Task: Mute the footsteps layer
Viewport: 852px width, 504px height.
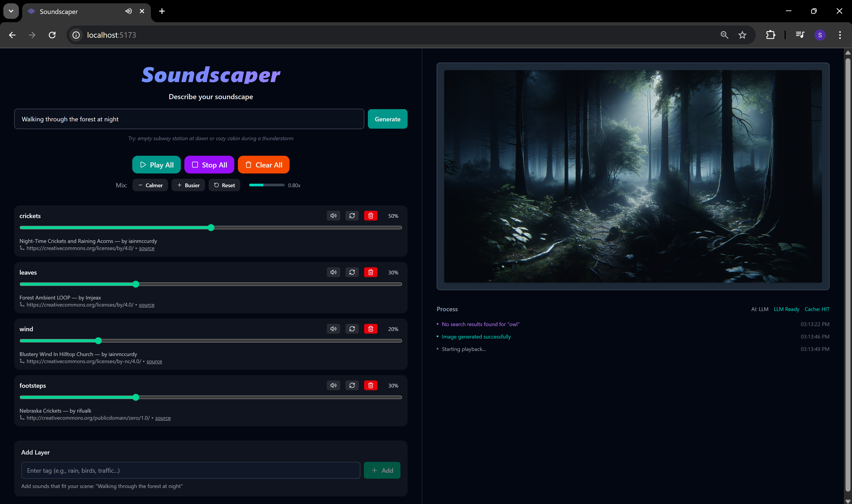Action: point(333,385)
